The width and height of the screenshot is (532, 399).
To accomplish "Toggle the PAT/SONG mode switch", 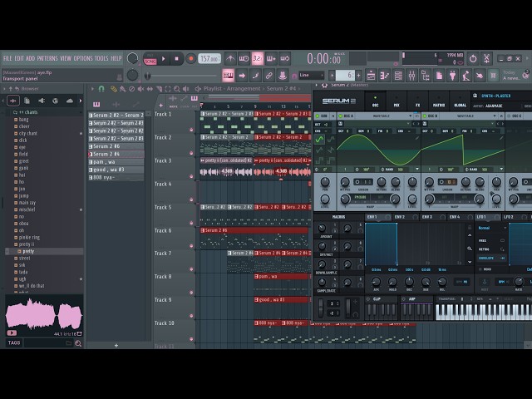I will pyautogui.click(x=150, y=59).
